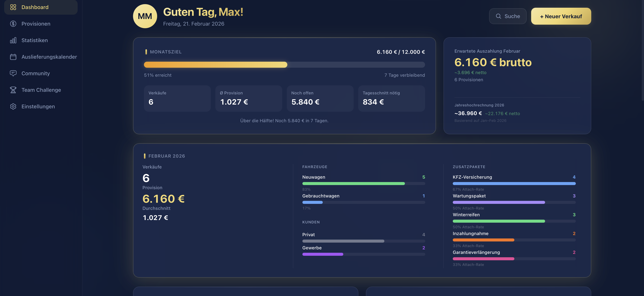Click the MM profile avatar
Screen dimensions: 644x296
[x=145, y=16]
